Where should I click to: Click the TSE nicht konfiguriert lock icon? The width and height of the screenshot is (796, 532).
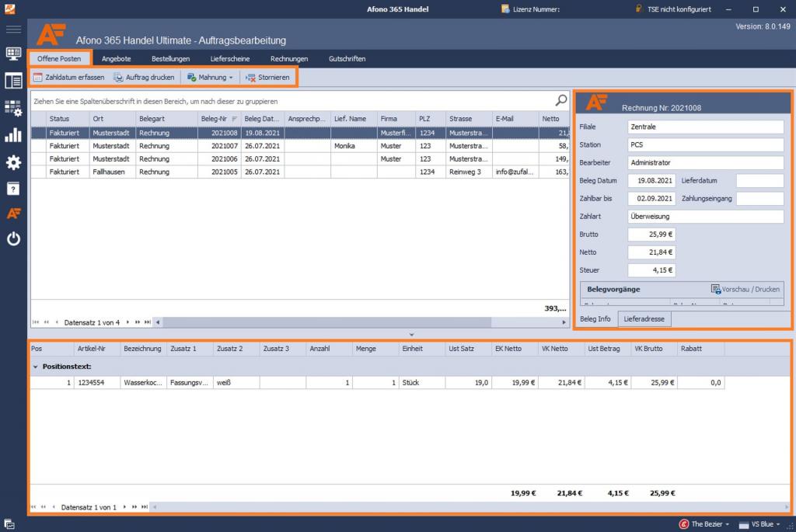(639, 9)
